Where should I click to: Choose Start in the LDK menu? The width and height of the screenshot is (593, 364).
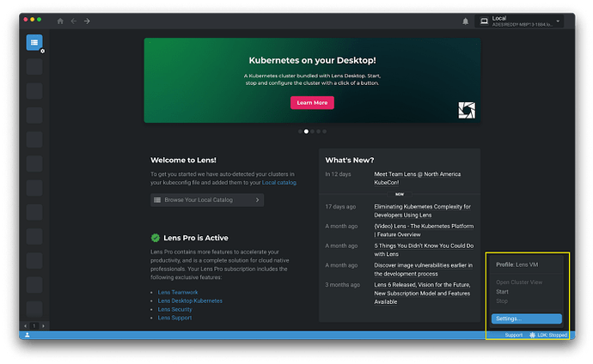pyautogui.click(x=503, y=292)
